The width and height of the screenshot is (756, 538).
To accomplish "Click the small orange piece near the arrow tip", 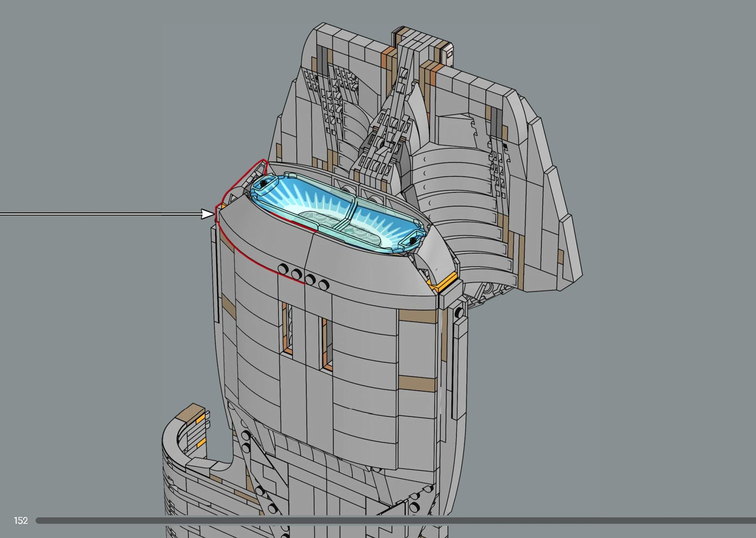I will pos(223,206).
